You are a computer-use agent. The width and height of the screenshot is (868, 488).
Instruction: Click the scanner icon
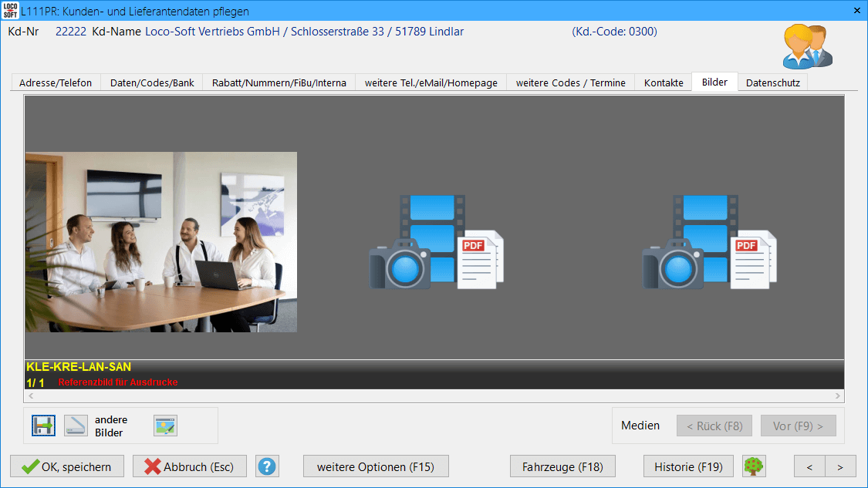[76, 426]
